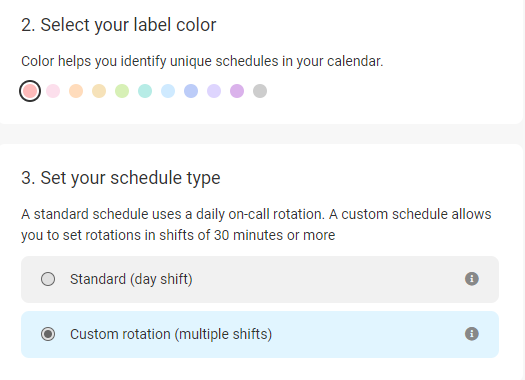The image size is (525, 380).
Task: Pick the mint teal label color
Action: click(x=145, y=91)
